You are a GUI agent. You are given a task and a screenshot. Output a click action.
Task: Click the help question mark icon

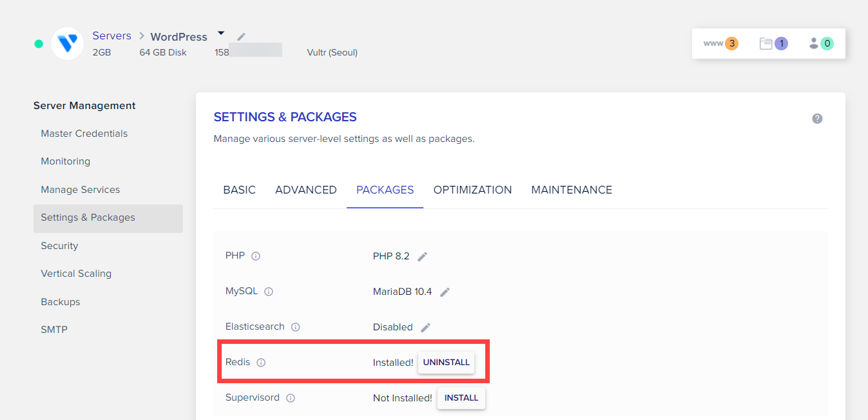(817, 118)
